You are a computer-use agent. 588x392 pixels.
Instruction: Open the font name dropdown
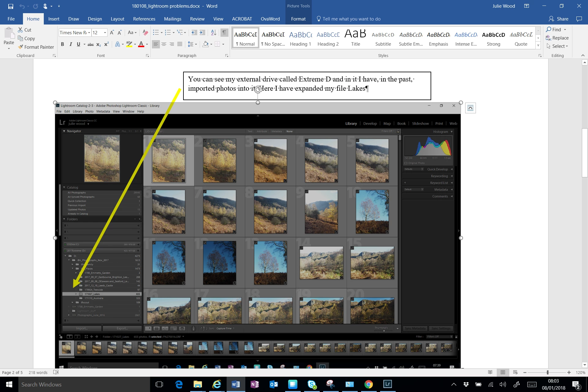coord(89,33)
